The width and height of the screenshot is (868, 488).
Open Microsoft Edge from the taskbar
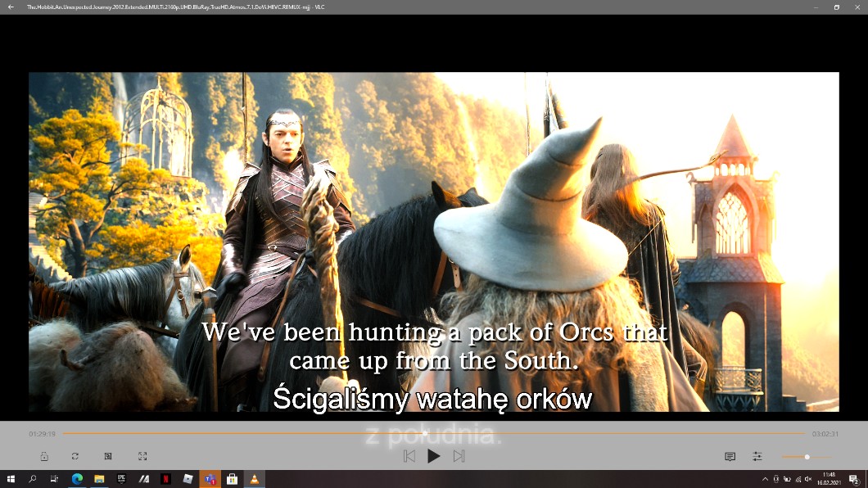coord(77,479)
